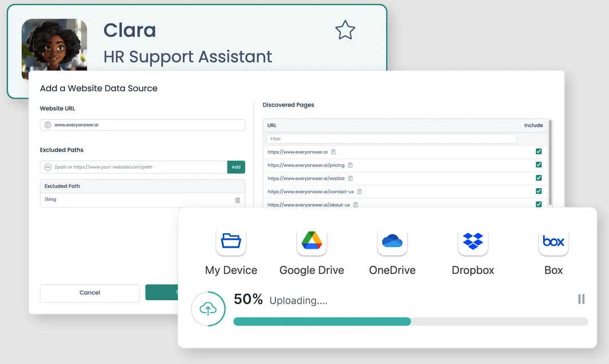Viewport: 609px width, 364px height.
Task: Copy the everyanswer.ai/pricing URL
Action: point(350,165)
